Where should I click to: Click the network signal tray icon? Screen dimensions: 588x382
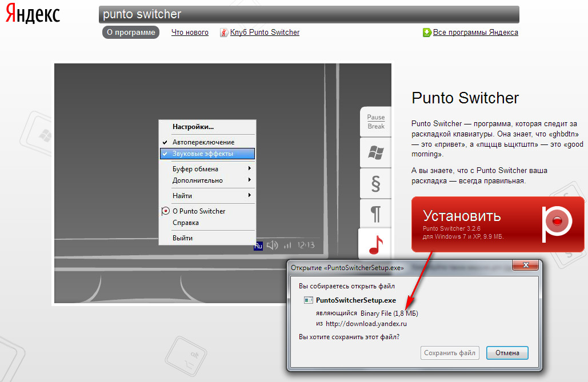tap(287, 246)
